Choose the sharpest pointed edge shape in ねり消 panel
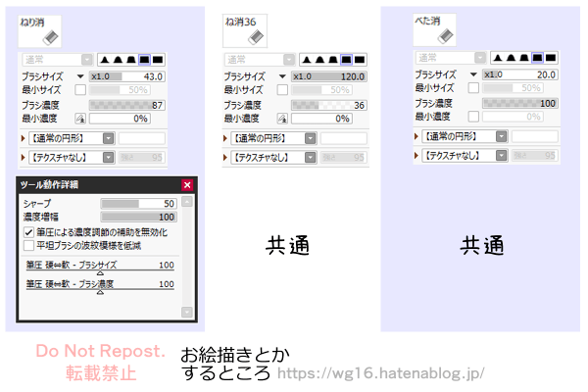This screenshot has height=392, width=588. [105, 60]
